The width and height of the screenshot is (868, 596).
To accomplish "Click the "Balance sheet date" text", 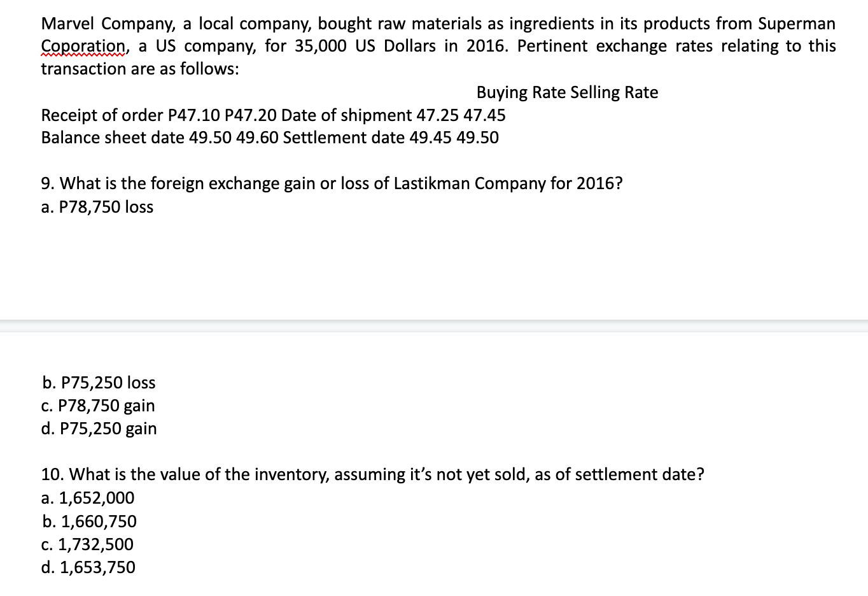I will [113, 138].
